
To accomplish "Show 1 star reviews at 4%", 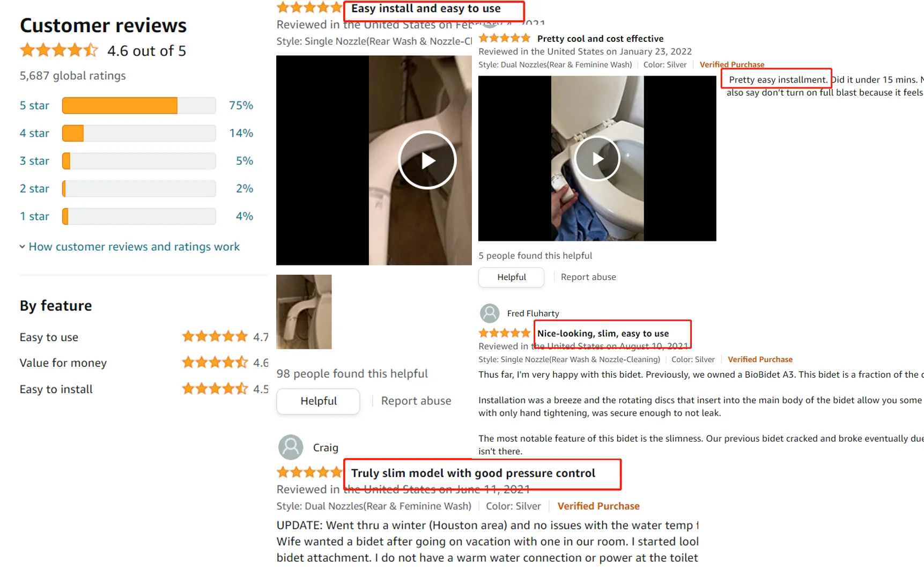I will 136,216.
